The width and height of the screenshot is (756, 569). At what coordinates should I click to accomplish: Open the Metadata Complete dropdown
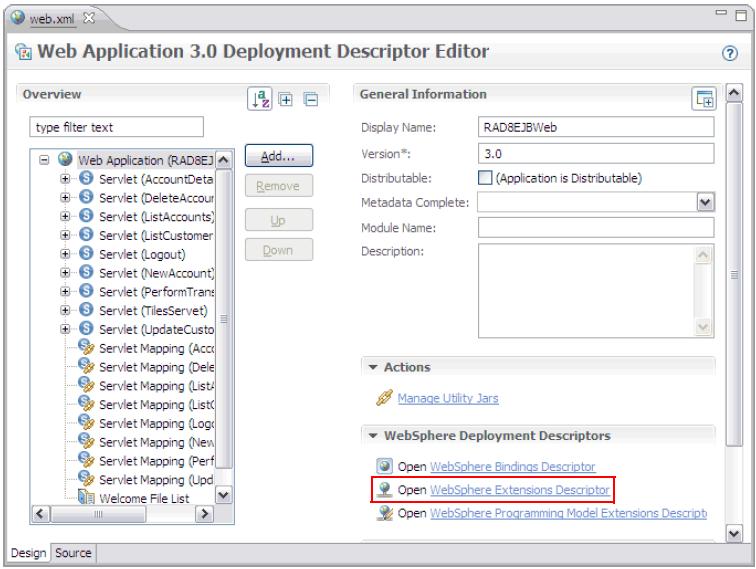pos(705,202)
